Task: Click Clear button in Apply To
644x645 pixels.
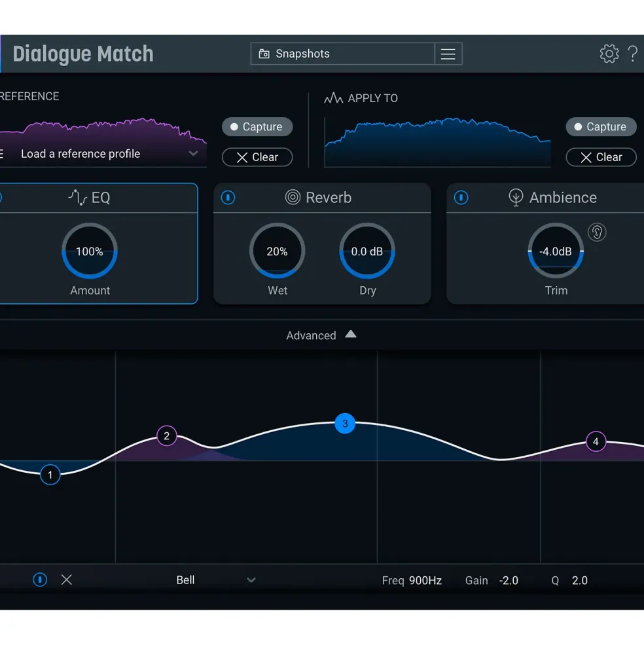Action: point(601,157)
